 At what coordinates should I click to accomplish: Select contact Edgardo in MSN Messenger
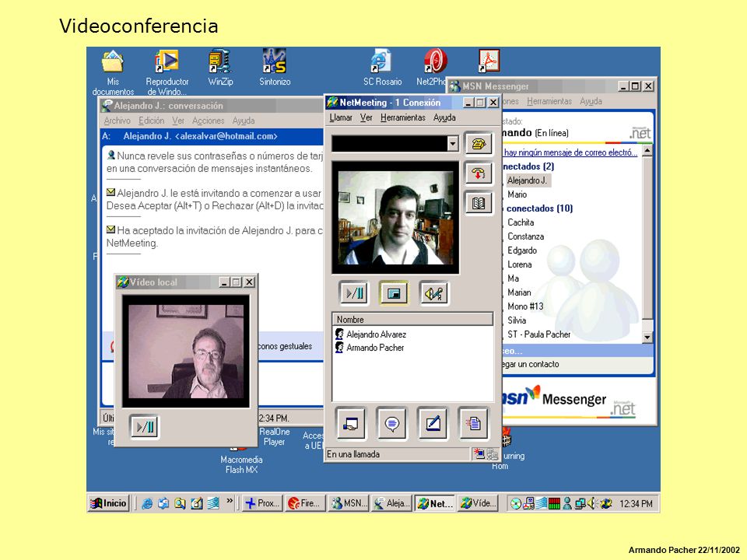coord(521,250)
